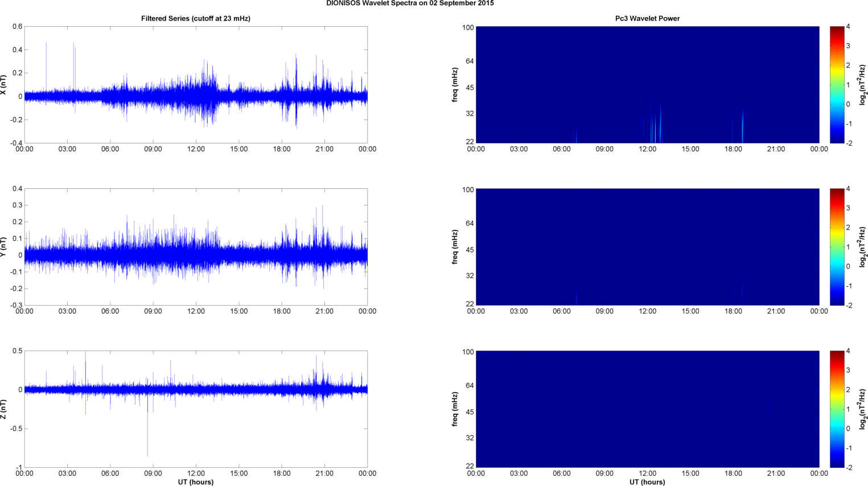This screenshot has height=486, width=868.
Task: Click the top Pc3 wavelet spectrogram
Action: click(x=647, y=85)
